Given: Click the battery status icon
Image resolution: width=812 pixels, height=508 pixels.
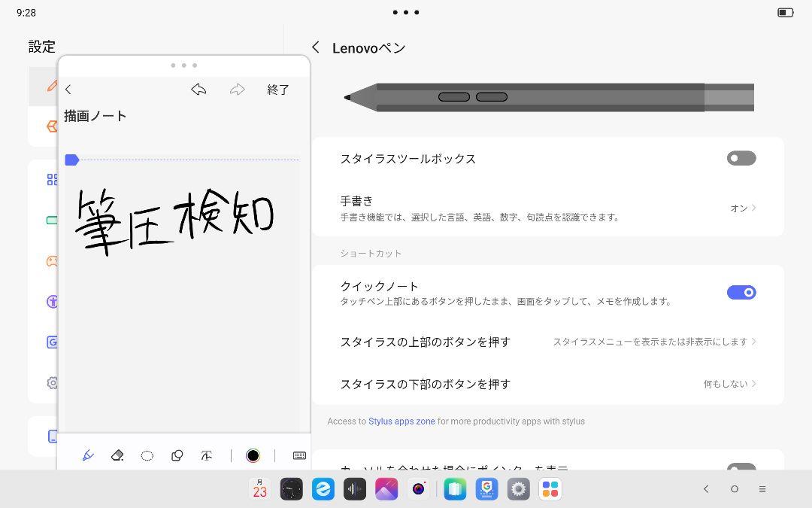Looking at the screenshot, I should coord(786,13).
